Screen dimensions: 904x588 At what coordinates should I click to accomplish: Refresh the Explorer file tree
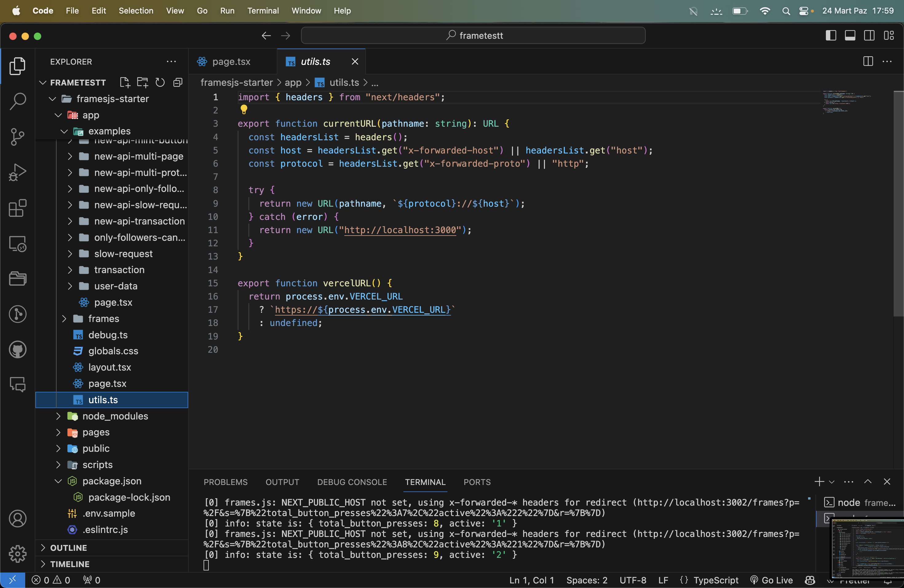coord(160,82)
